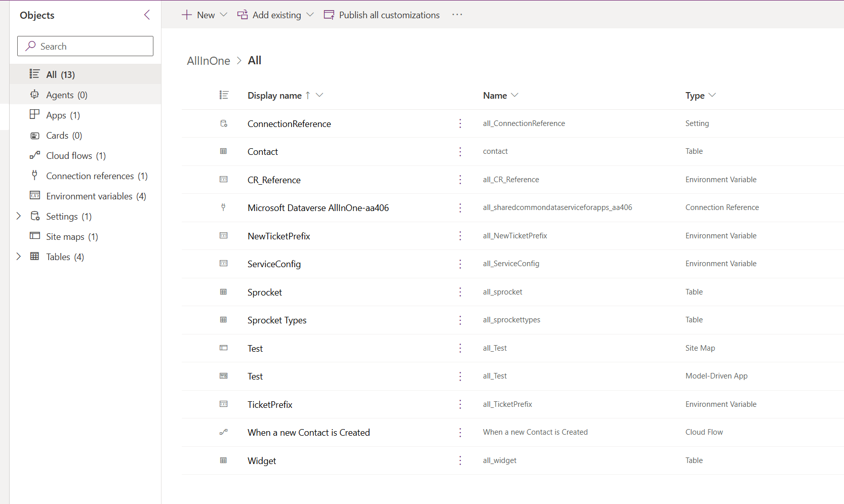Open the Type column filter dropdown
The height and width of the screenshot is (504, 844).
pos(713,95)
